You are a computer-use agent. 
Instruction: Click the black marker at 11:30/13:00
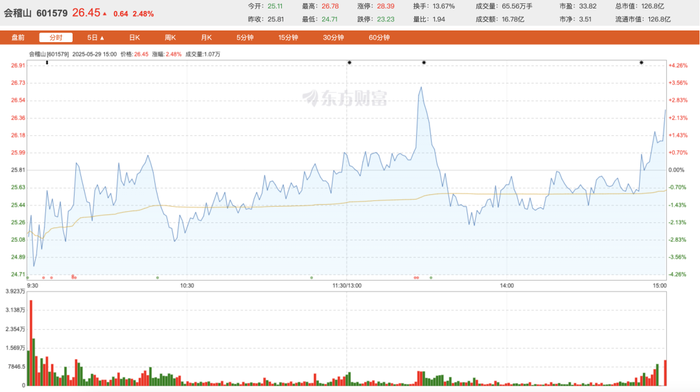tap(350, 63)
